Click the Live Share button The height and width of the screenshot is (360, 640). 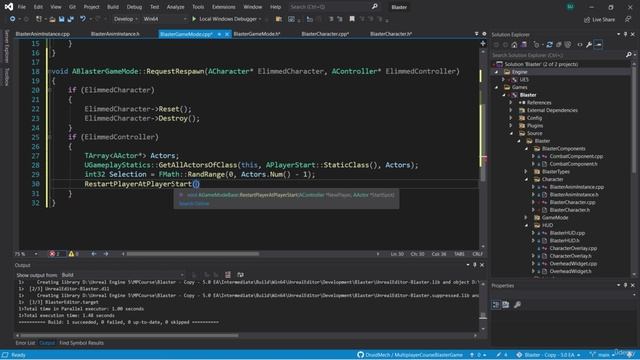(600, 20)
